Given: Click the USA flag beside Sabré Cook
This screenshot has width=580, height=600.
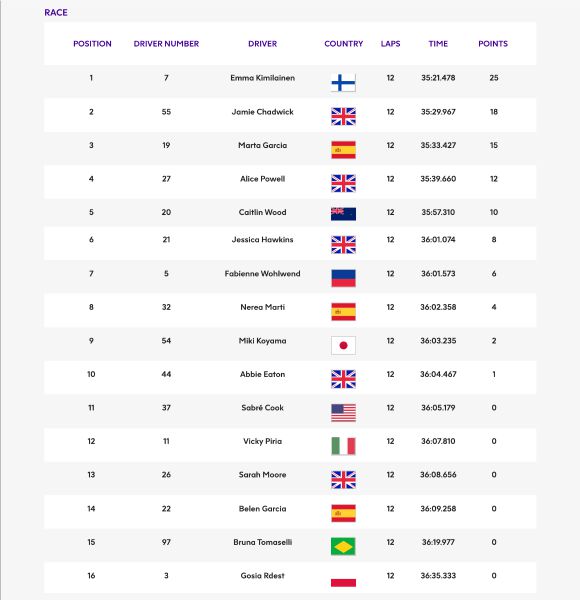Looking at the screenshot, I should click(x=343, y=412).
